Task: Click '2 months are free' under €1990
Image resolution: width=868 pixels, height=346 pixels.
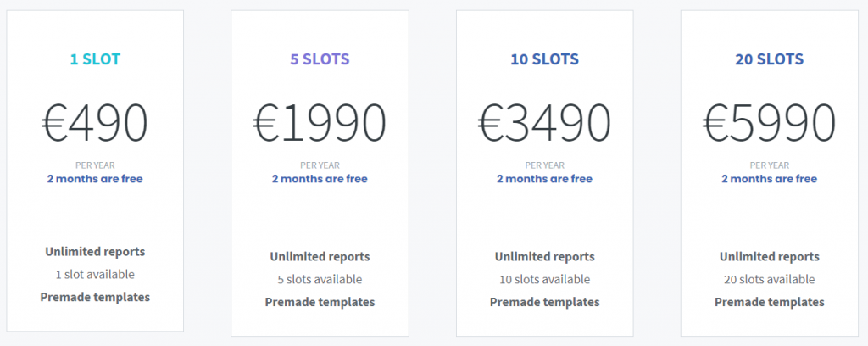Action: pyautogui.click(x=320, y=179)
